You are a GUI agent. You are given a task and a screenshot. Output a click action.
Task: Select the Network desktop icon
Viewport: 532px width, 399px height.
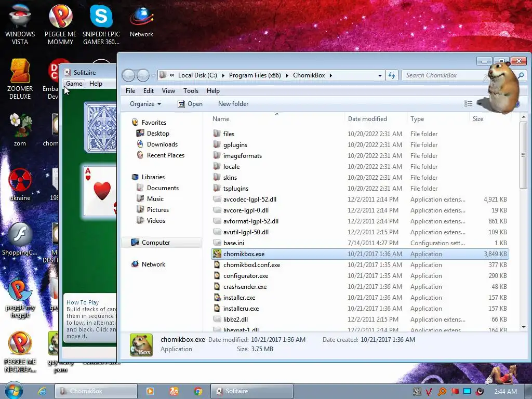pyautogui.click(x=141, y=21)
